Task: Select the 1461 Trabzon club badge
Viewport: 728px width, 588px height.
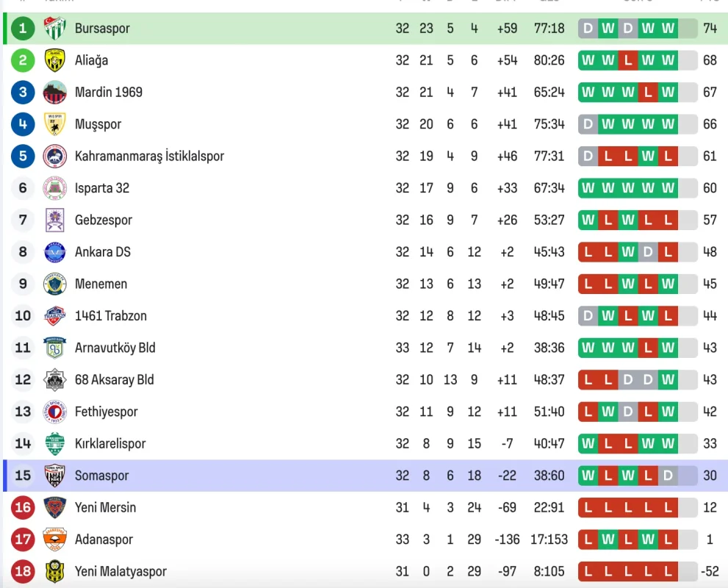Action: (55, 316)
